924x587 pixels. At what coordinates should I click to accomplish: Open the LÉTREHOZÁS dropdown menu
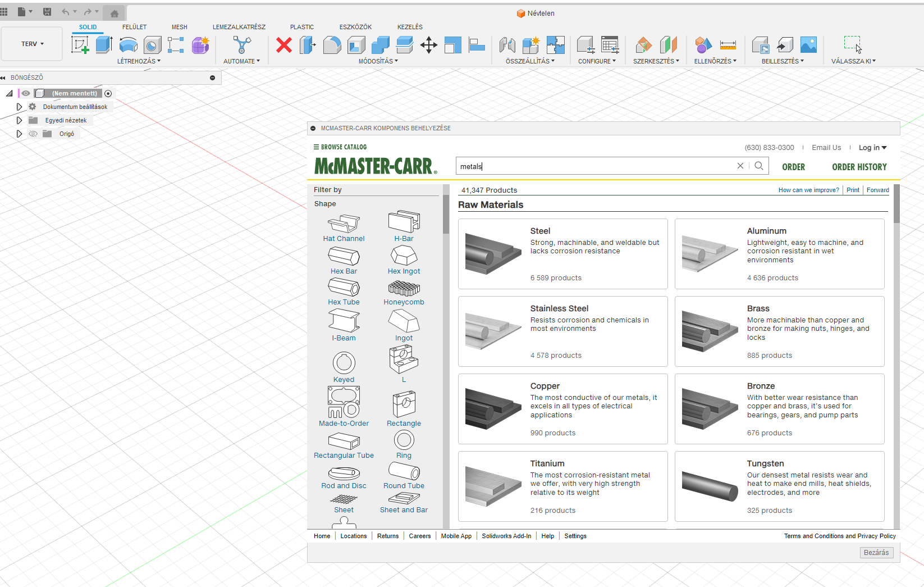point(139,61)
